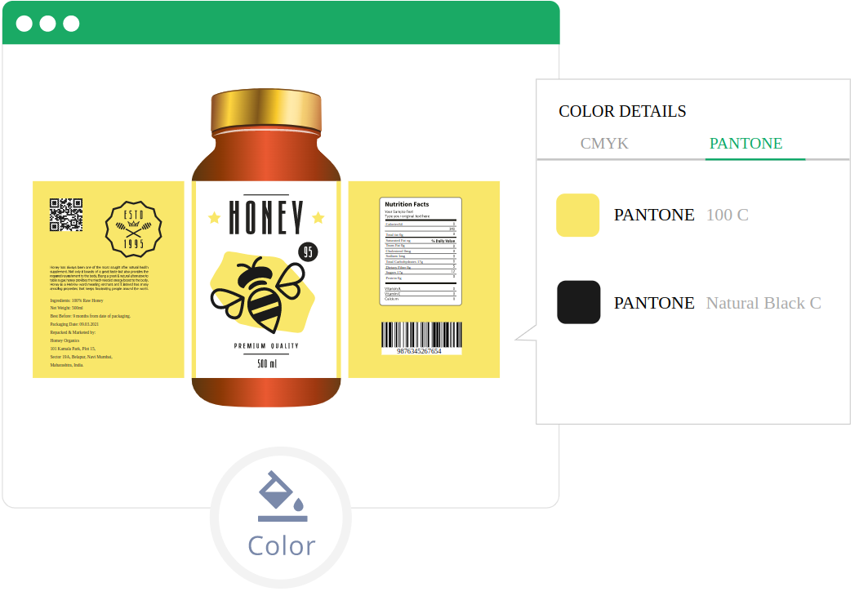The width and height of the screenshot is (868, 596).
Task: Switch to the CMYK tab
Action: (604, 144)
